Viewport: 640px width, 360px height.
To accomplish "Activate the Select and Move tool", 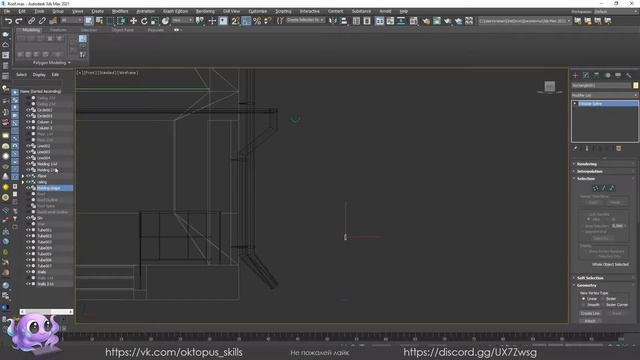I will (133, 21).
